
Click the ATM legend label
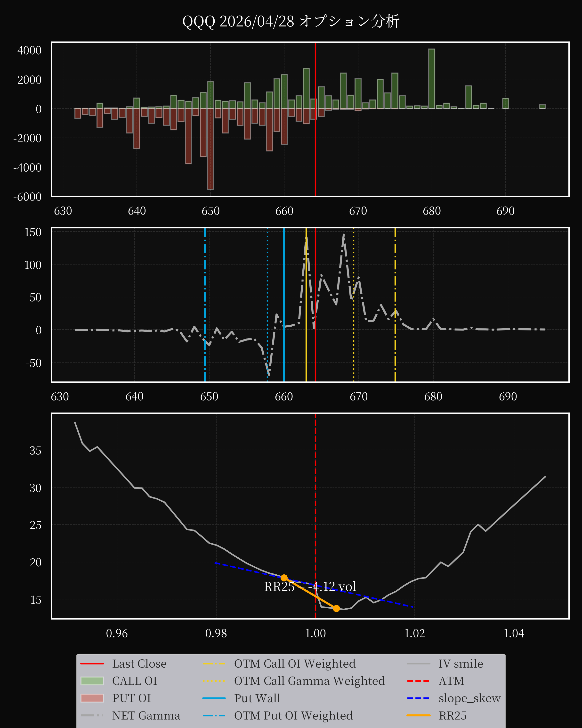click(x=452, y=681)
